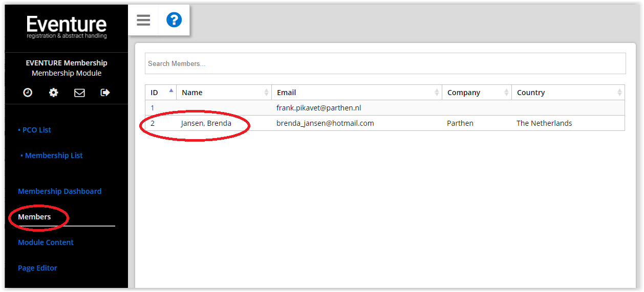Sort table by Name column

click(x=224, y=93)
